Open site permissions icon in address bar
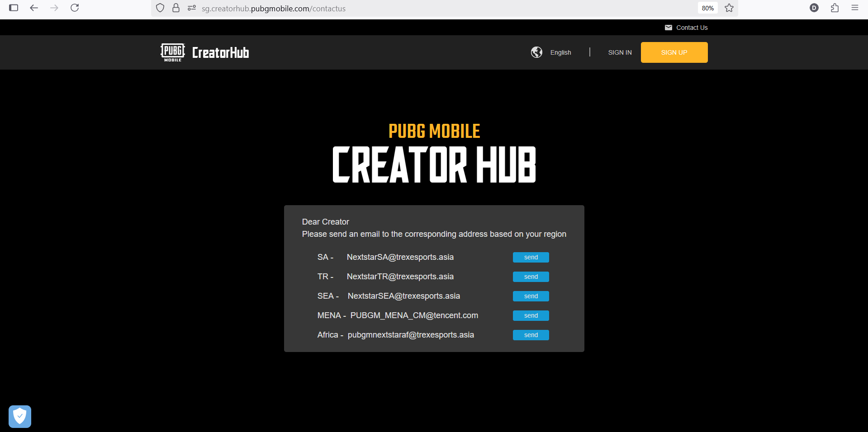 [x=192, y=8]
